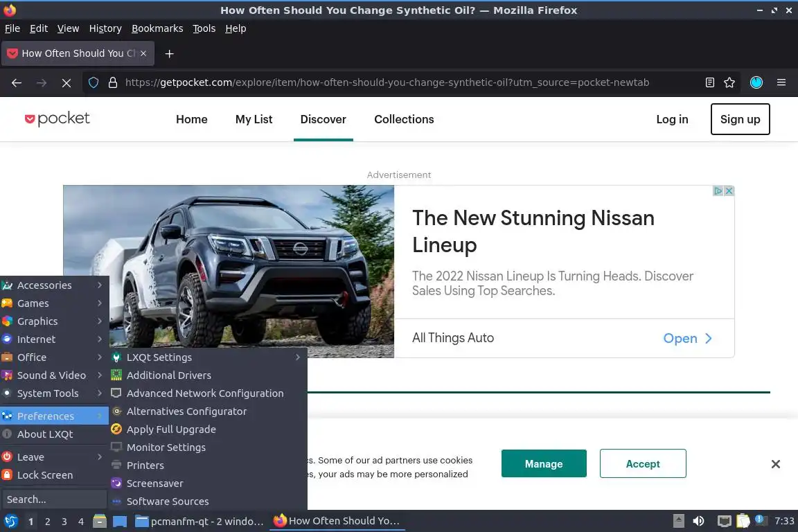Click the Sign up button

point(740,119)
